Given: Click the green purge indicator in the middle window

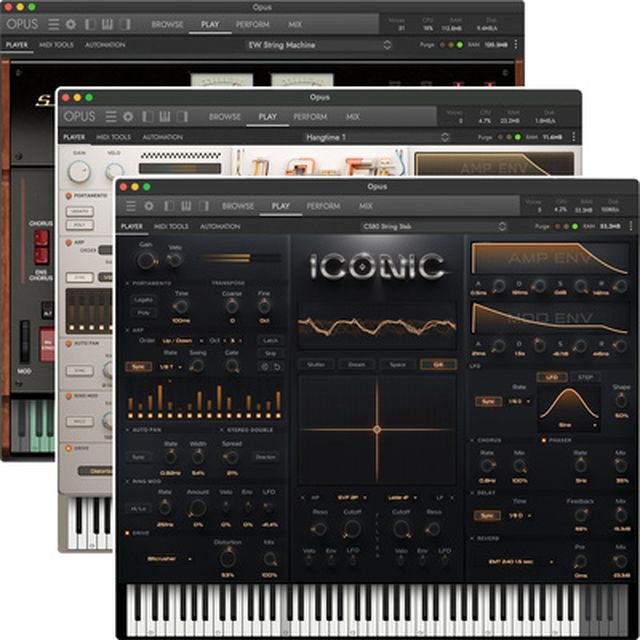Looking at the screenshot, I should (x=518, y=137).
